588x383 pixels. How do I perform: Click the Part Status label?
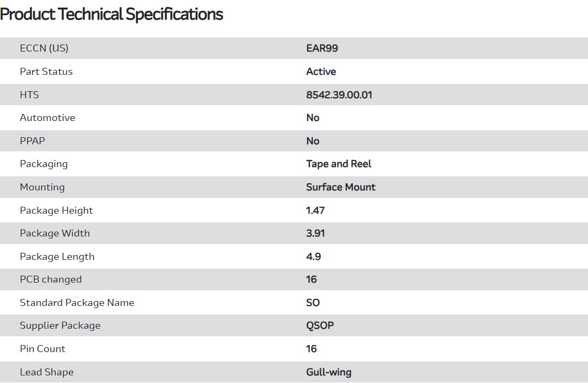pos(46,72)
